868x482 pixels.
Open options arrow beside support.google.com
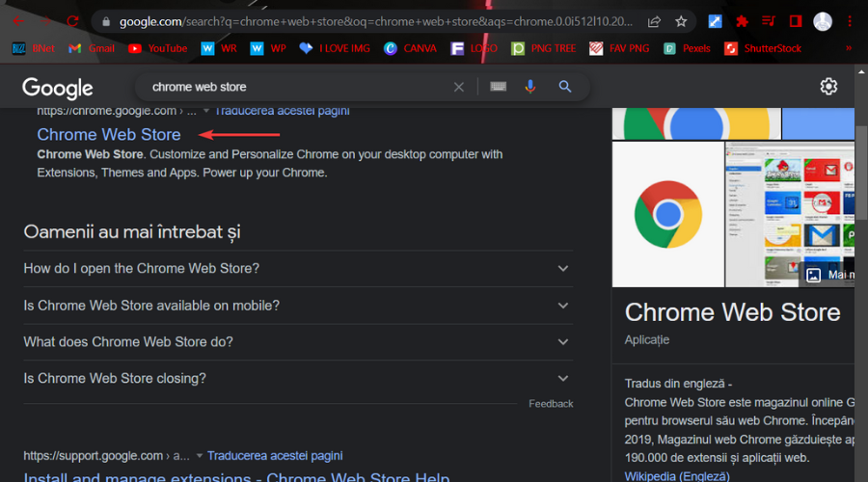pyautogui.click(x=200, y=456)
